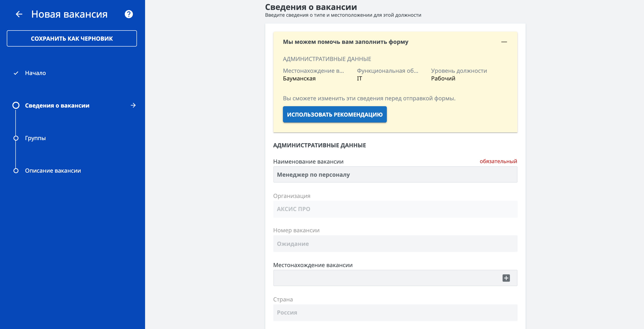Click the step circle next to Группы
The image size is (644, 329).
tap(16, 138)
